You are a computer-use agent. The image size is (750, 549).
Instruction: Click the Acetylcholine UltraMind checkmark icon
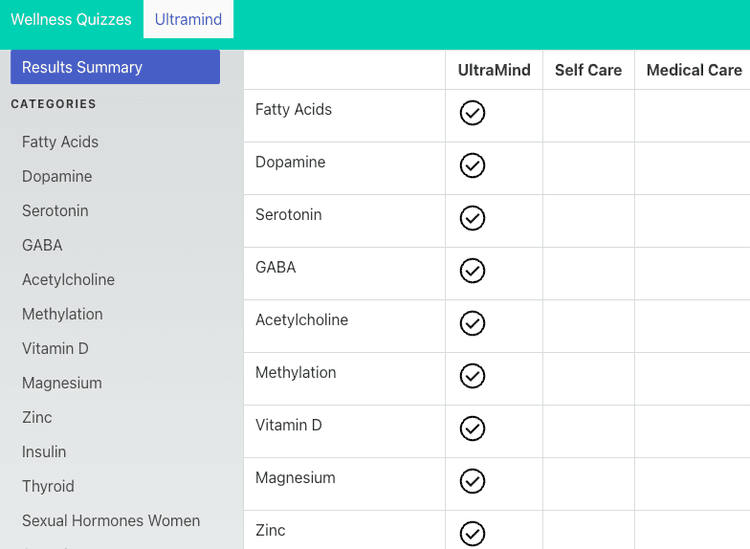pyautogui.click(x=472, y=323)
